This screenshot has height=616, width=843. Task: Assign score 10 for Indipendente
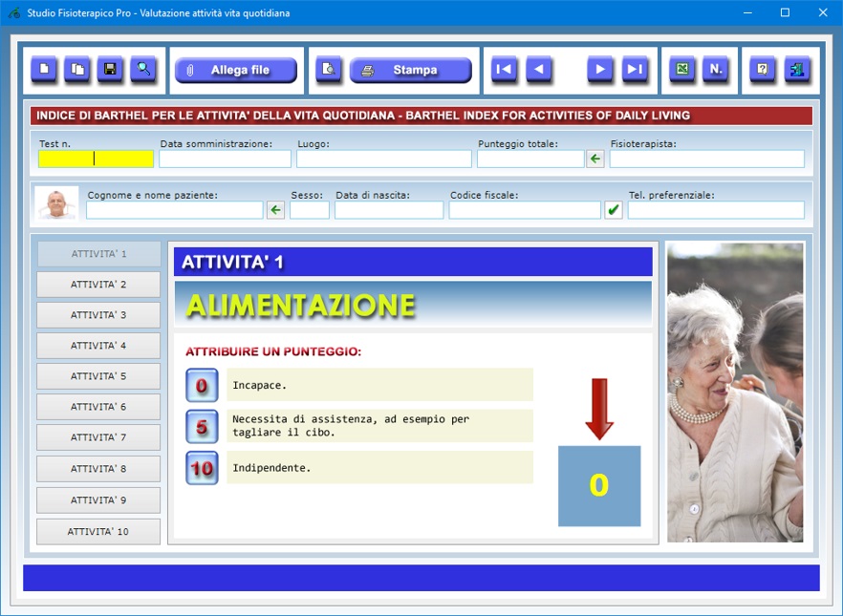(202, 468)
